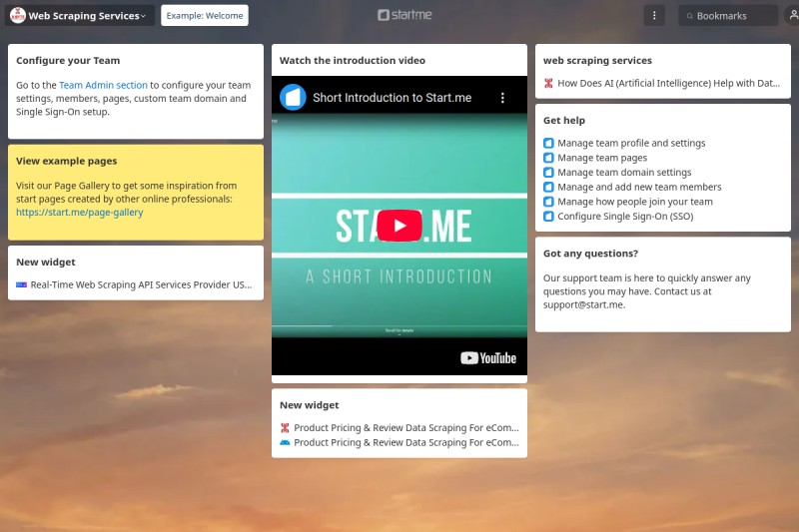Click icon beside Manage team profile and settings
799x532 pixels.
click(548, 143)
